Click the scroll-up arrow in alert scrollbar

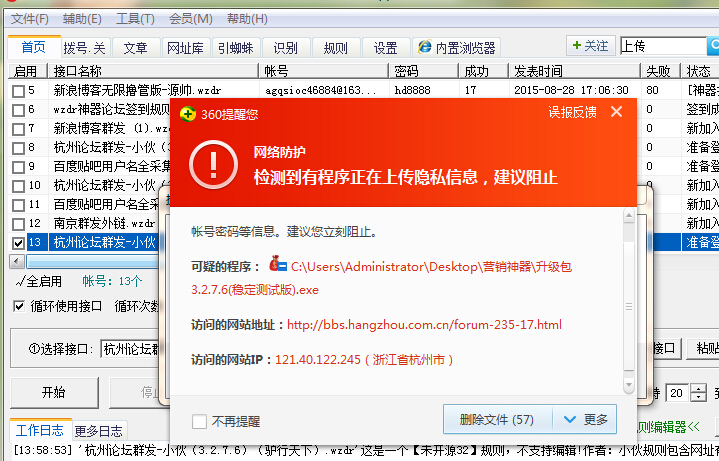[x=629, y=216]
